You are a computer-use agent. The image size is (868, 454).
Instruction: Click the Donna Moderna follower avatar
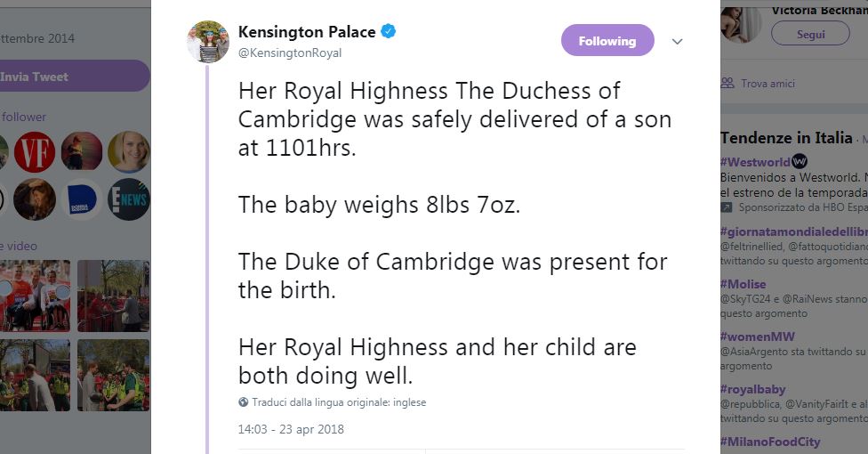[x=82, y=199]
